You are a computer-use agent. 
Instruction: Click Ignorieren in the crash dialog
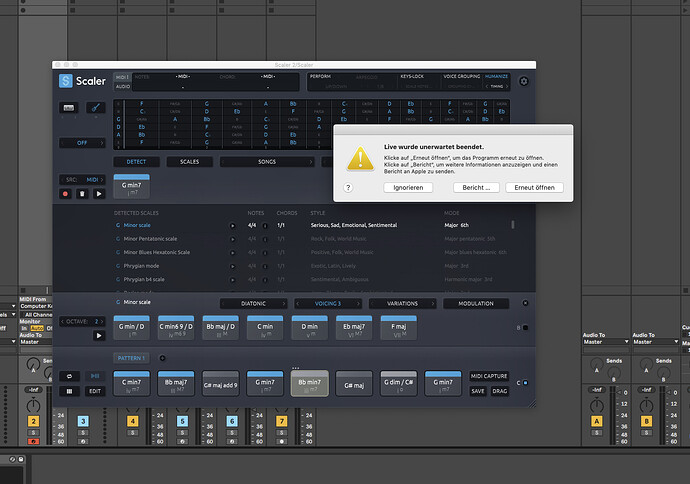(x=408, y=188)
